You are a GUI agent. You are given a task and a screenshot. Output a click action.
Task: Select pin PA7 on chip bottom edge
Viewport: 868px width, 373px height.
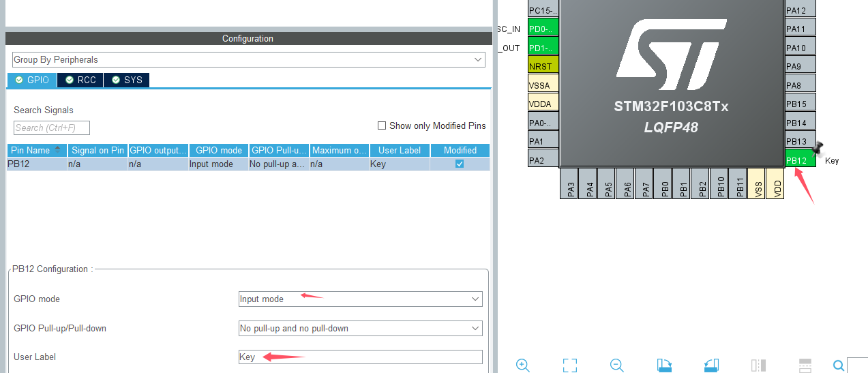[x=645, y=183]
